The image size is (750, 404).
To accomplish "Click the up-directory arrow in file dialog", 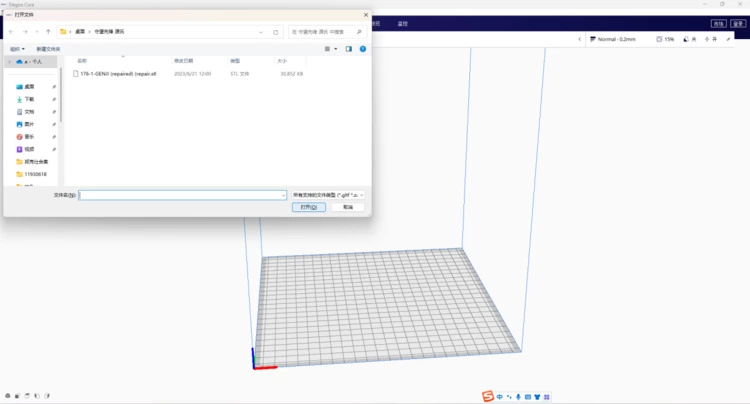I will pos(49,32).
